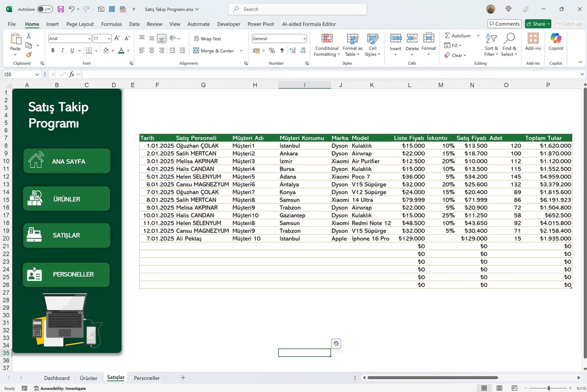Add a new sheet with plus
587x392 pixels.
tap(183, 378)
